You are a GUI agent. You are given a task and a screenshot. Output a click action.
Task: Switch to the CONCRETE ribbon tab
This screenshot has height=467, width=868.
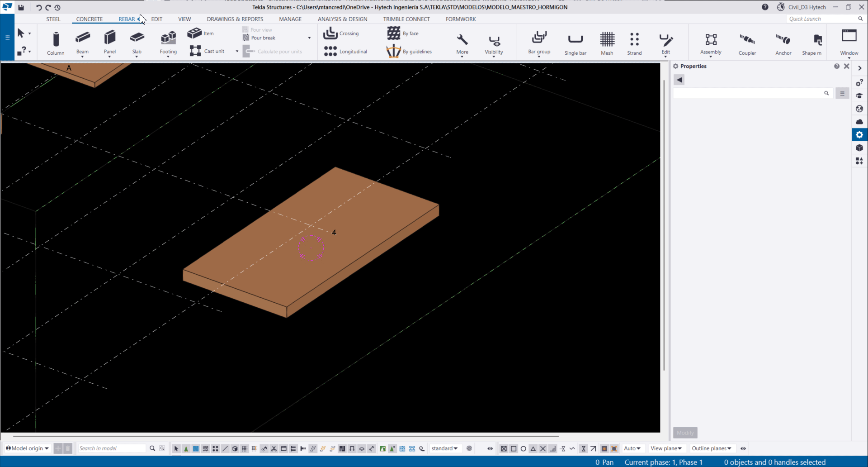[x=90, y=19]
